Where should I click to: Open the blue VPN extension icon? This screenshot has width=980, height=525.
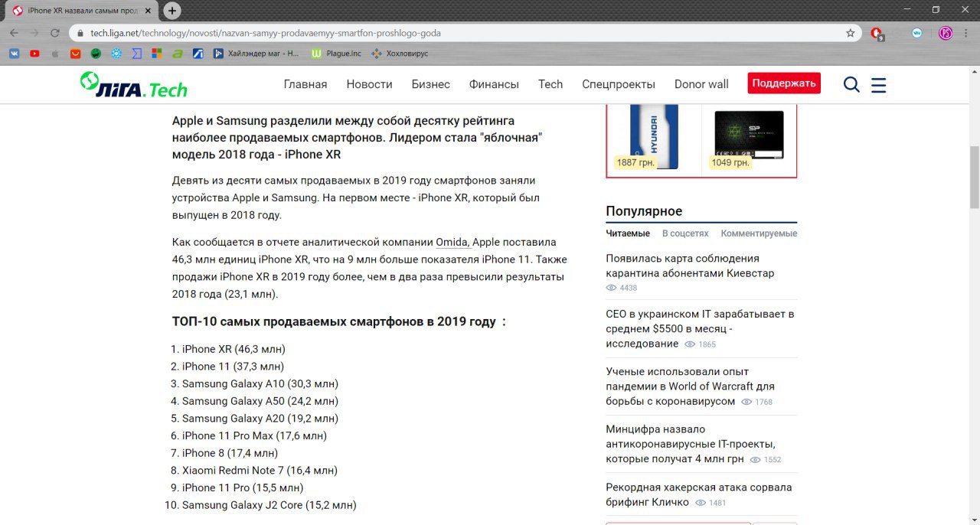tap(916, 33)
